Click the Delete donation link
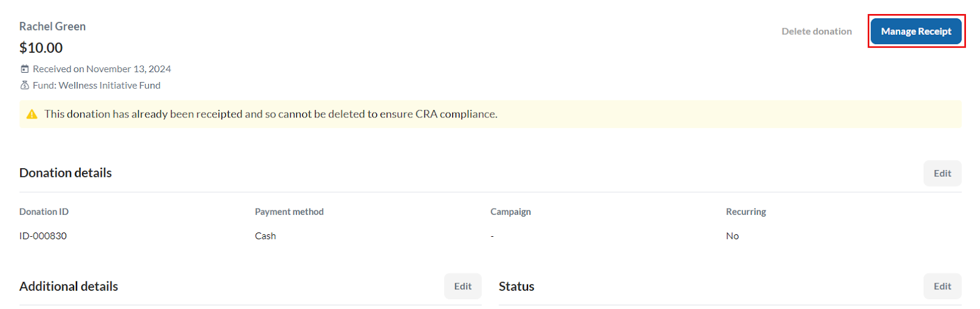Viewport: 980px width, 309px height. pyautogui.click(x=816, y=31)
